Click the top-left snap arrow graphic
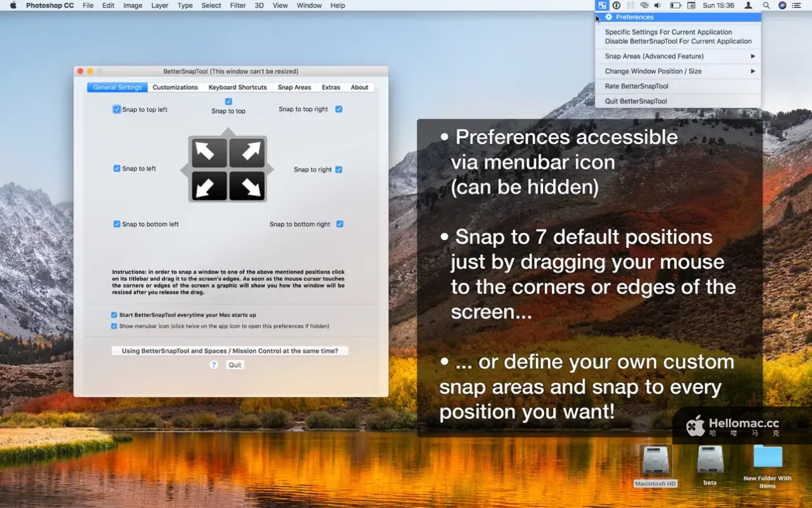The width and height of the screenshot is (812, 508). point(209,152)
